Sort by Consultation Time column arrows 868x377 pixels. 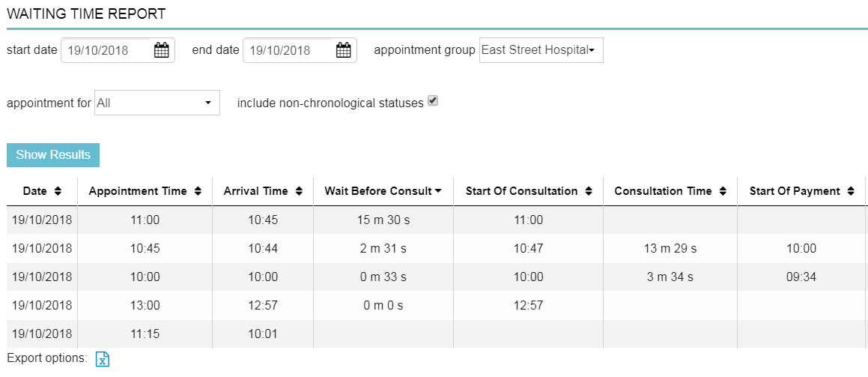click(723, 191)
